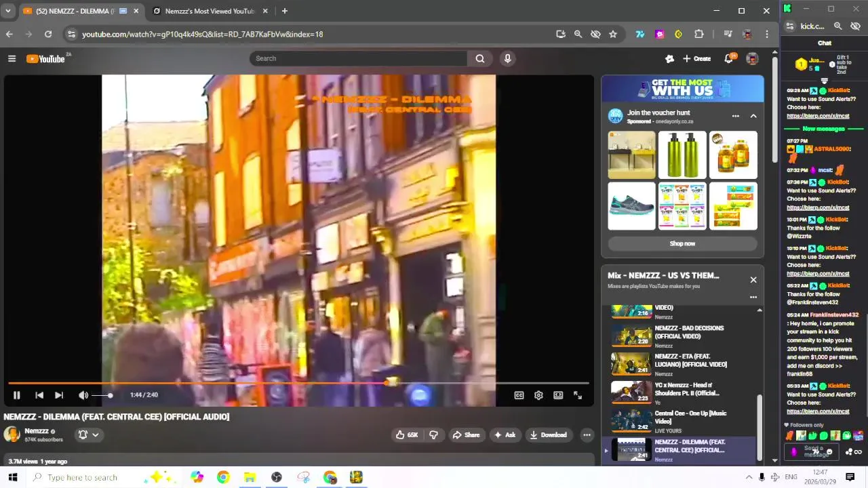Collapse the sponsored voucher hunt ad

[753, 116]
